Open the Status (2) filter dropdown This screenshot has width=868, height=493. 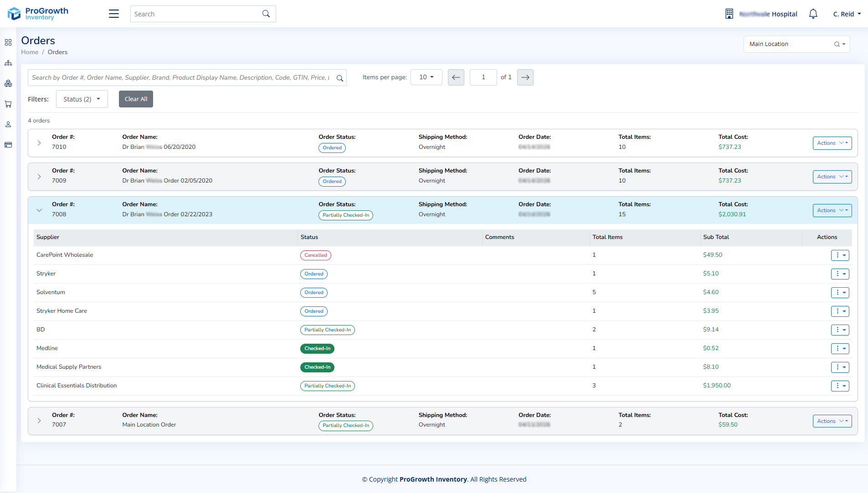[82, 99]
